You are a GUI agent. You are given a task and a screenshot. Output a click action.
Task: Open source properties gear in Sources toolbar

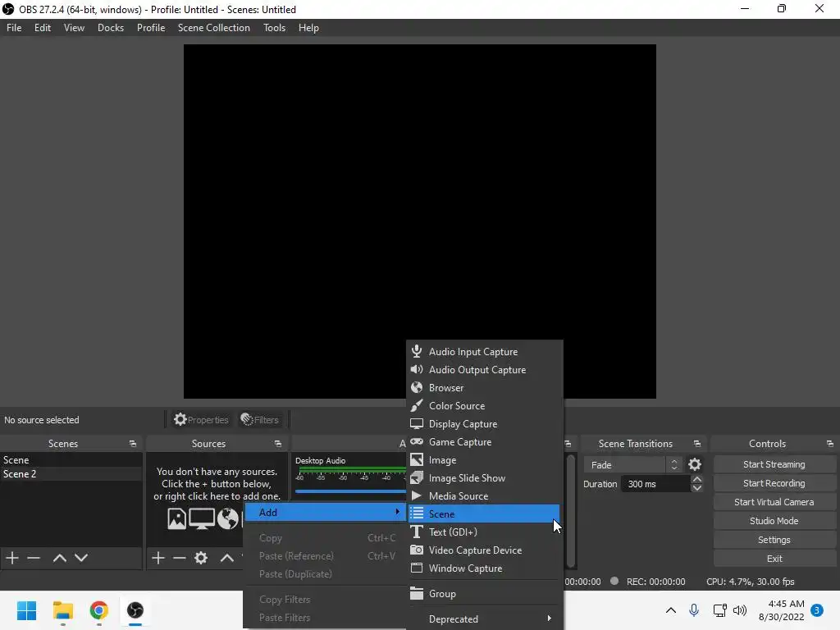[201, 558]
